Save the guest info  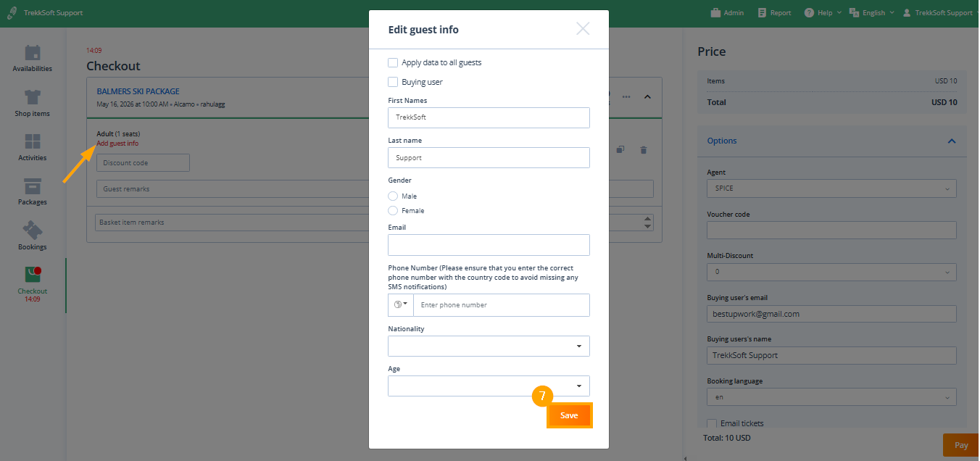[569, 415]
